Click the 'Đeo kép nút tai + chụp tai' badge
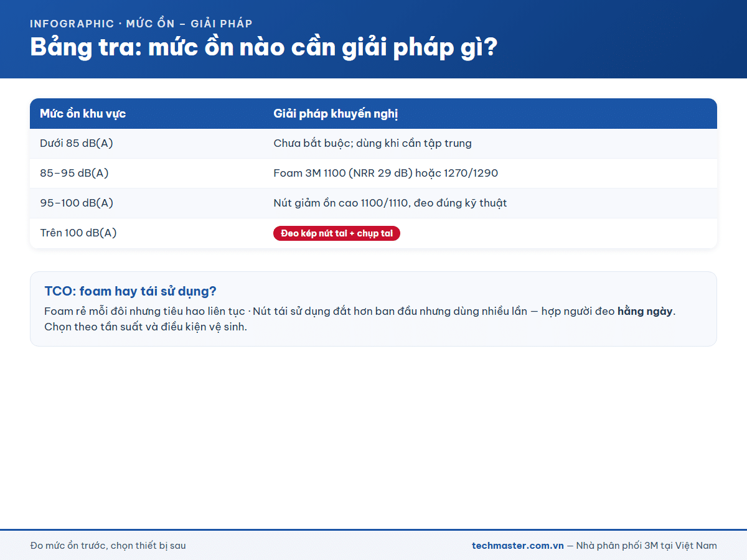 coord(337,233)
